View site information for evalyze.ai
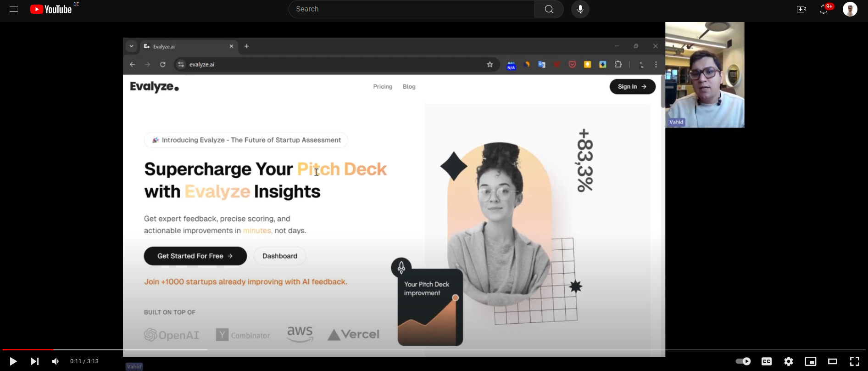 pos(181,65)
